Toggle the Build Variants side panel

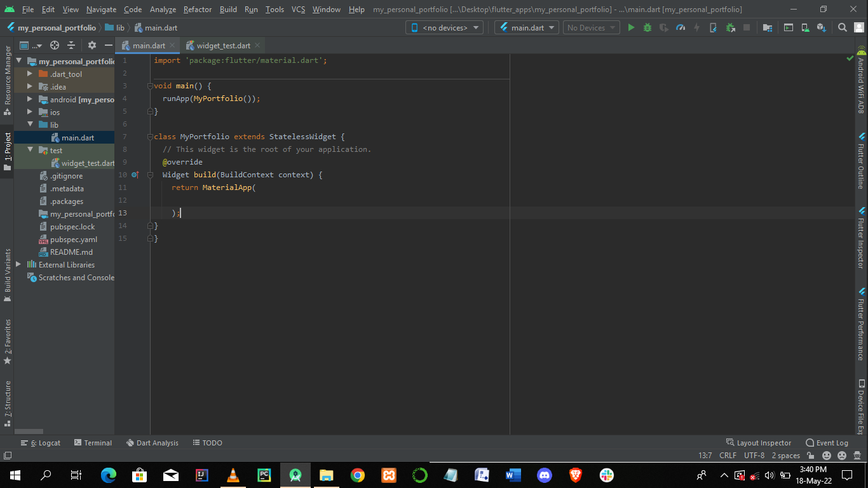(x=8, y=275)
